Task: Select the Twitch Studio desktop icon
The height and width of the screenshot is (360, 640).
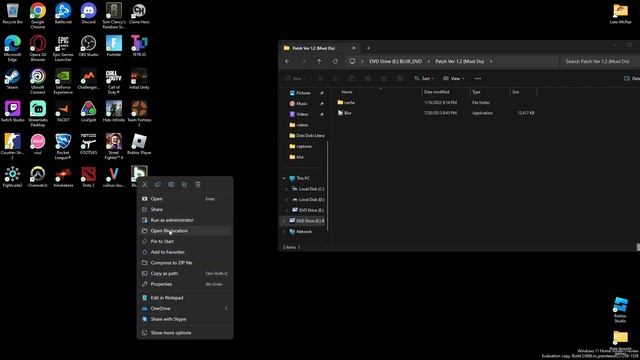Action: (12, 111)
